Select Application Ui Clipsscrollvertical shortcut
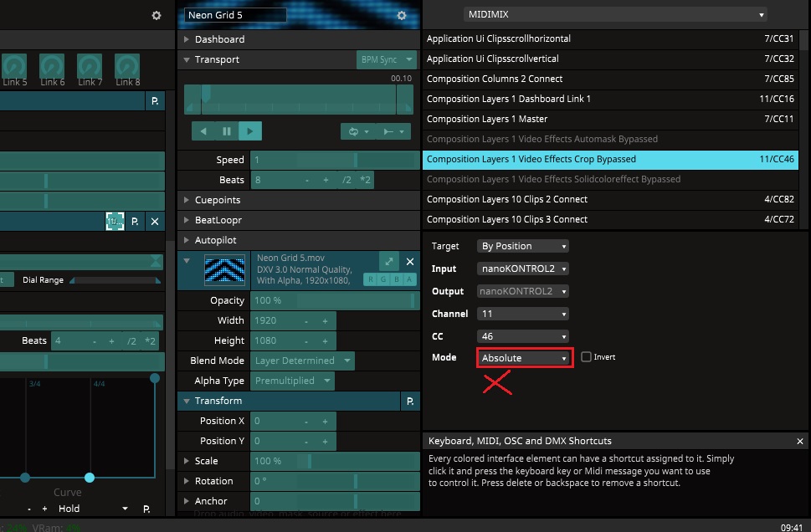The image size is (811, 532). (610, 59)
